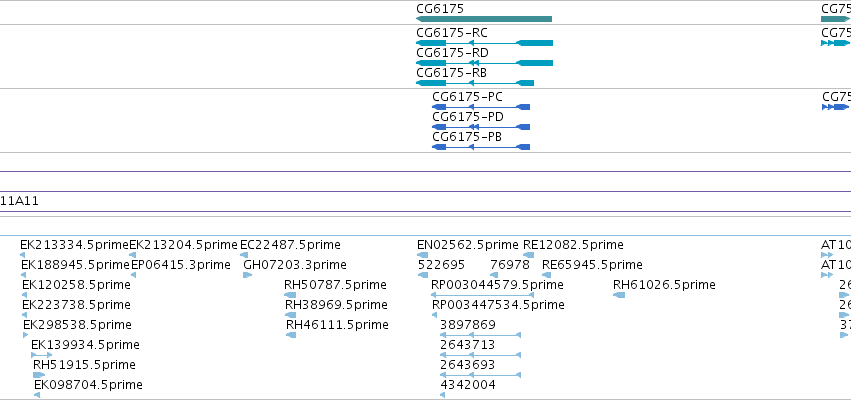Select the CG6175-PC protein glyph
This screenshot has width=851, height=400.
481,107
